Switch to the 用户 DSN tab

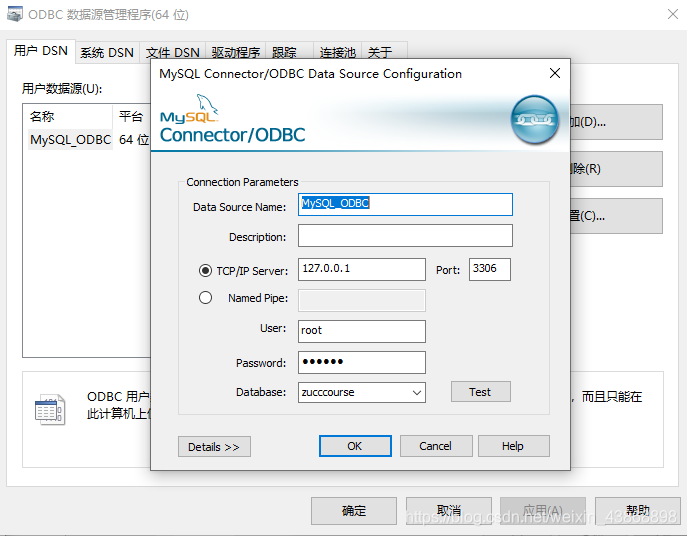point(41,51)
